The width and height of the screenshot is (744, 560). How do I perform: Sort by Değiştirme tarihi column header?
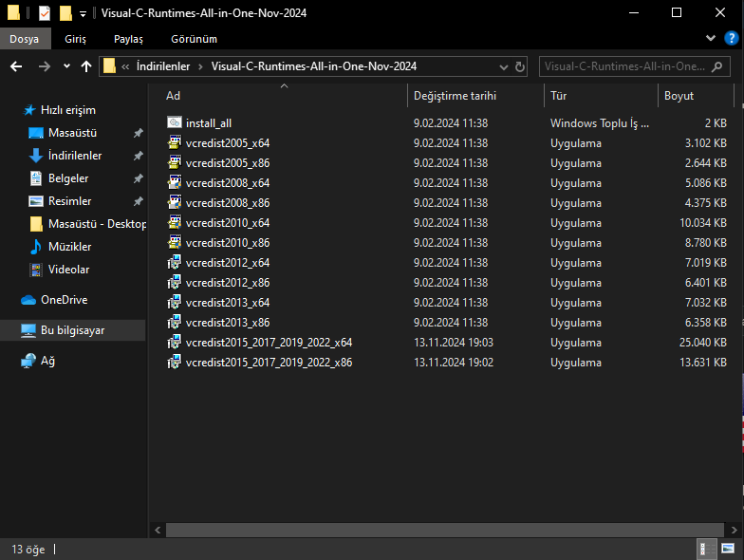[x=476, y=96]
